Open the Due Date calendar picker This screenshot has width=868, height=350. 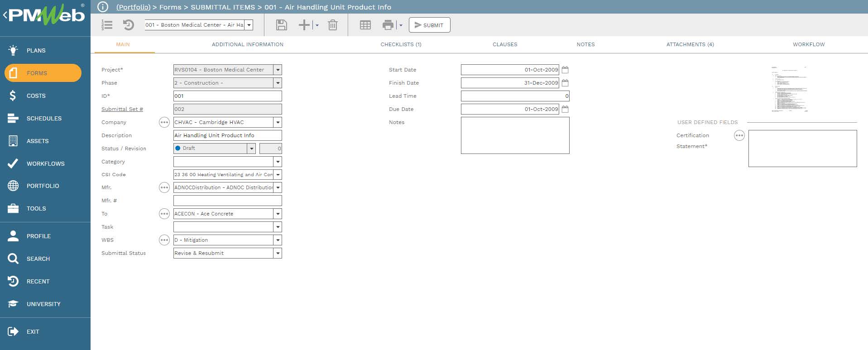(x=565, y=109)
